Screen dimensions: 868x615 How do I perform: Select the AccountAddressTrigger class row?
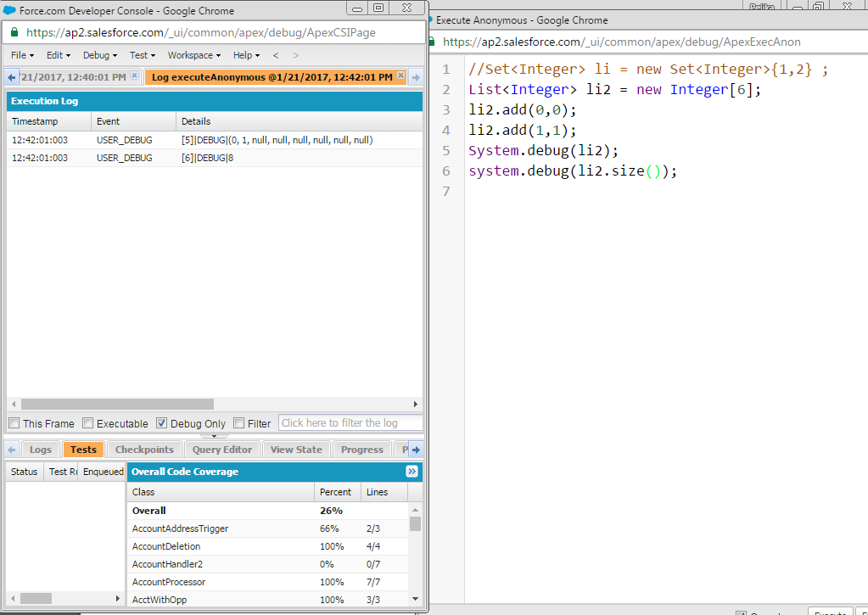coord(180,528)
